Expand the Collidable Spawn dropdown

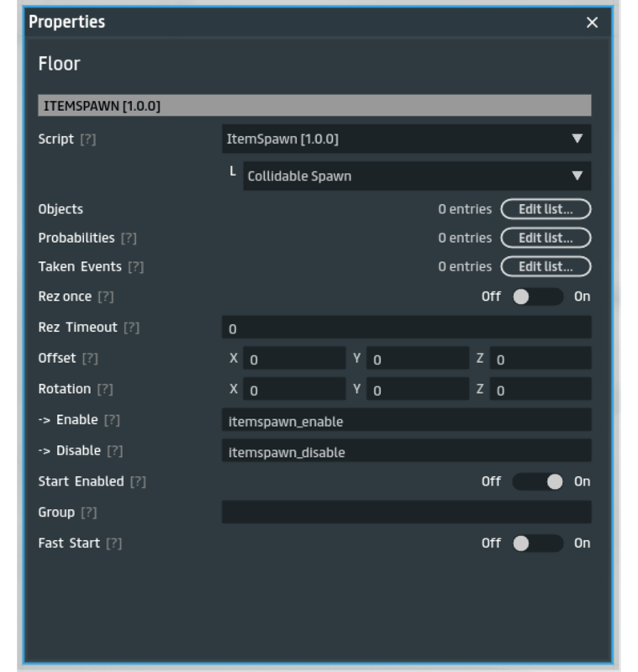(416, 176)
